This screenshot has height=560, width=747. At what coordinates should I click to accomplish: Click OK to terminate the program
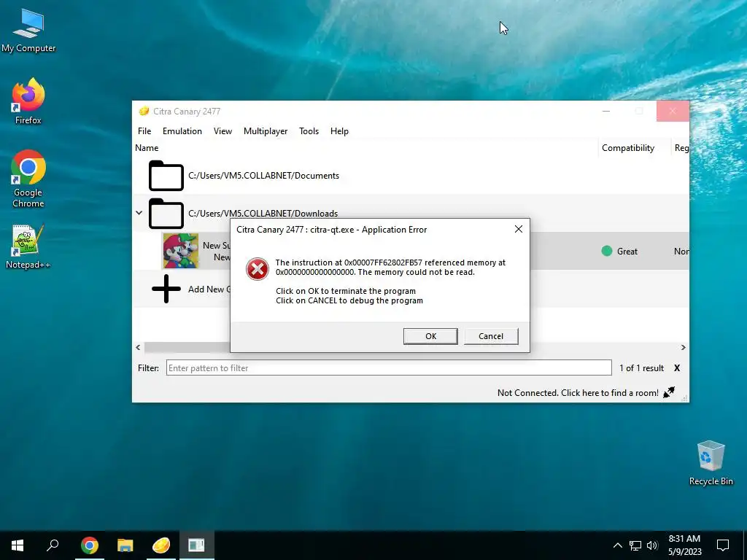pos(430,336)
